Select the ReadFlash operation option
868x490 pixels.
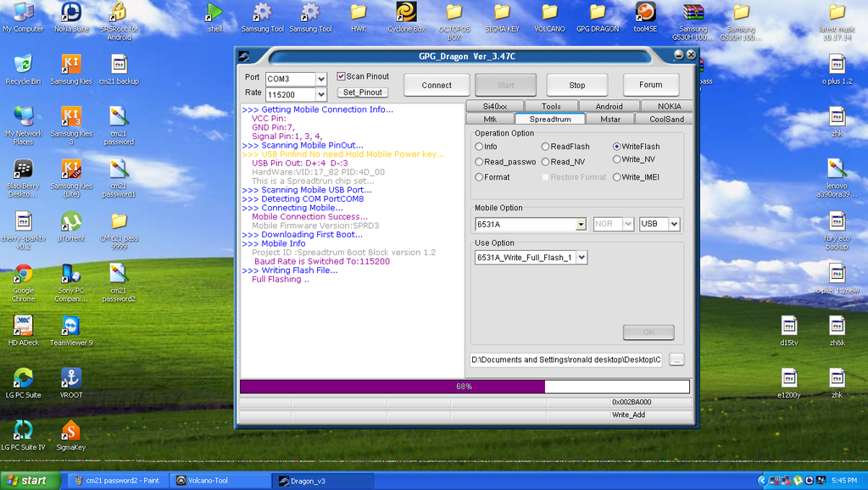click(x=544, y=146)
